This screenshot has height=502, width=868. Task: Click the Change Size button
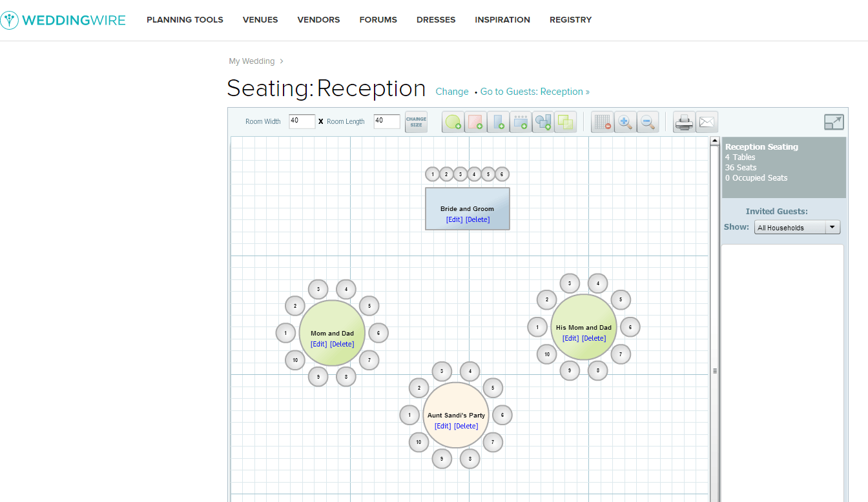(x=416, y=122)
